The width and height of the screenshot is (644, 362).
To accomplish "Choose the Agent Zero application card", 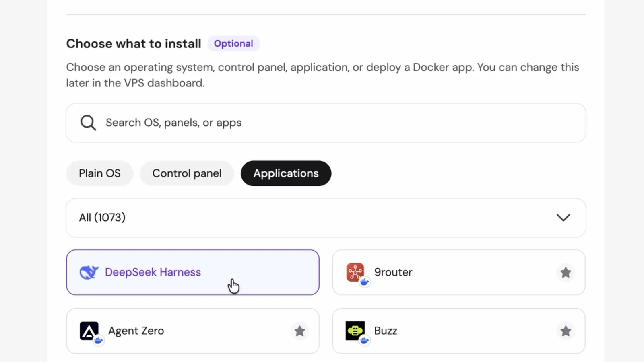I will 193,331.
